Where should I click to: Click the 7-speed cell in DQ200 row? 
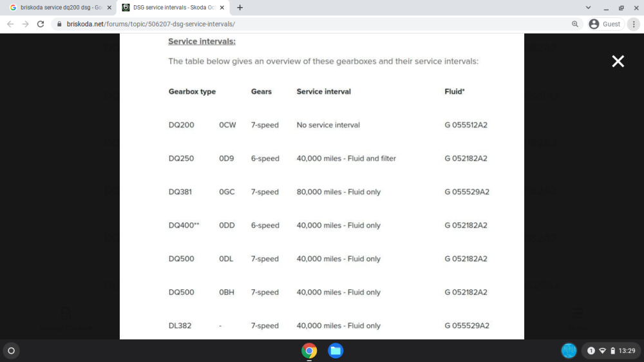[265, 125]
